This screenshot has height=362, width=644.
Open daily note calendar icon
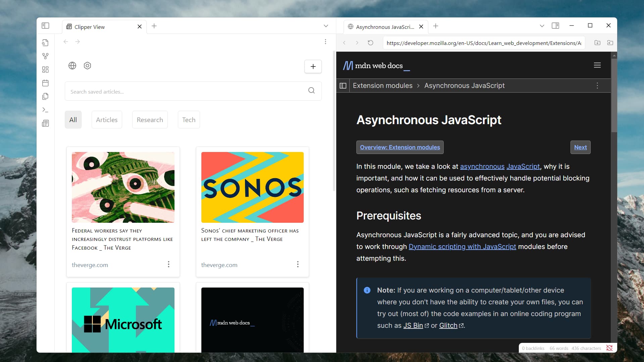pos(45,83)
